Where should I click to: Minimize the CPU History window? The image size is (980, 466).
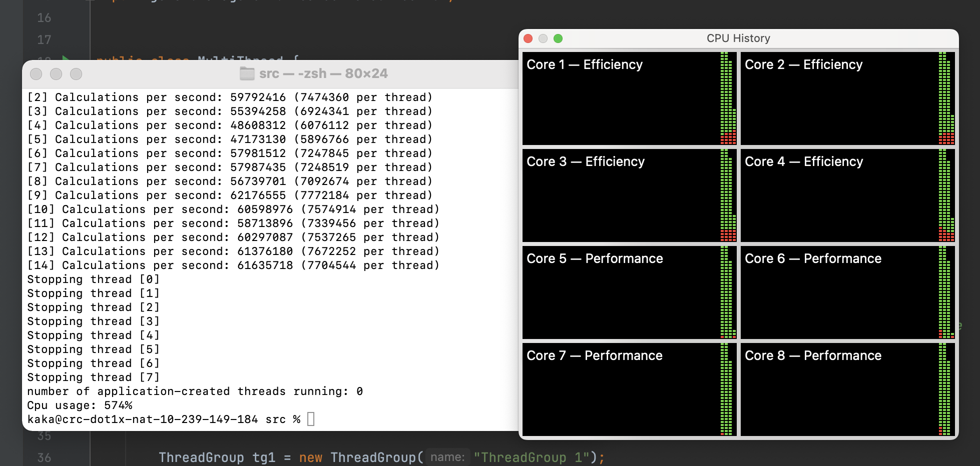pos(543,38)
